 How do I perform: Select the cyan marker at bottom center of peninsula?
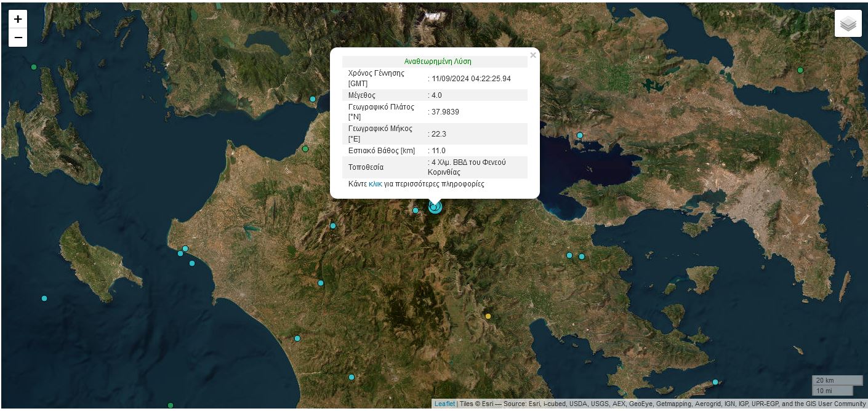pos(352,377)
